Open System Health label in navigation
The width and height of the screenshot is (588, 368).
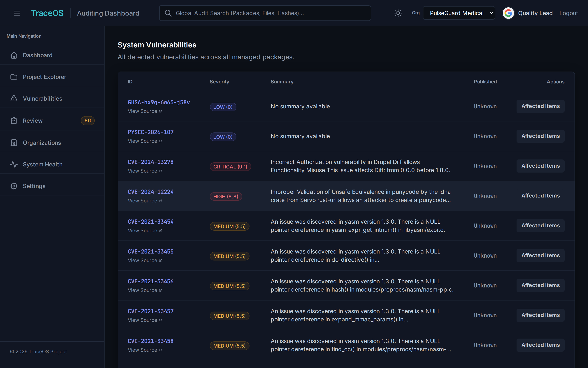click(x=42, y=165)
